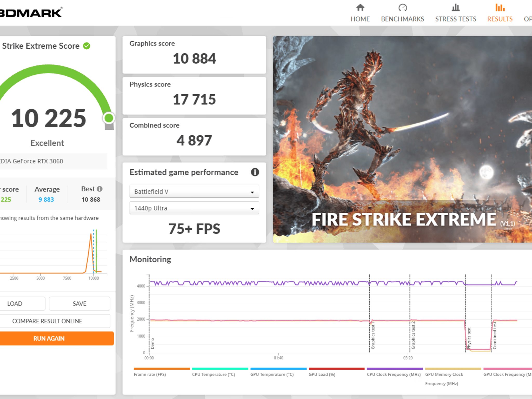The width and height of the screenshot is (532, 399).
Task: Click the Physics score value 17 715
Action: point(194,99)
